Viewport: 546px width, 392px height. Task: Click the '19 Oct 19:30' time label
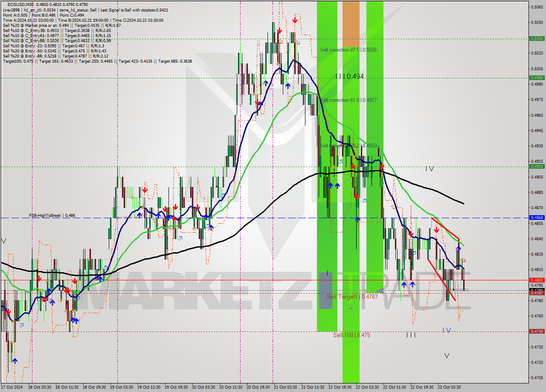[x=176, y=387]
